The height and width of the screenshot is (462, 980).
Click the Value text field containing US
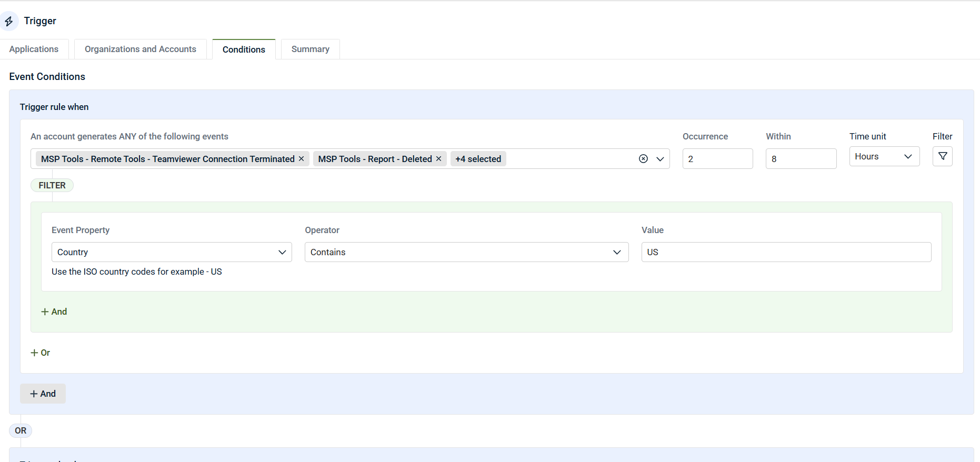coord(786,252)
